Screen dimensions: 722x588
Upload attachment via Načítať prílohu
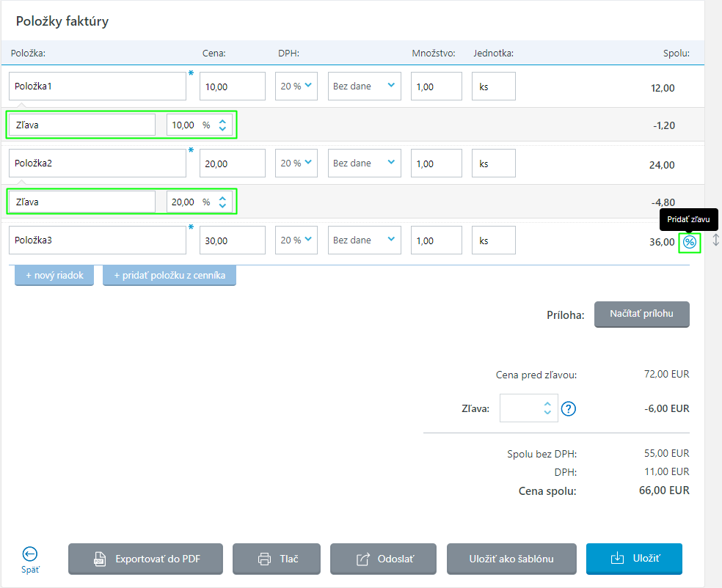pyautogui.click(x=641, y=314)
